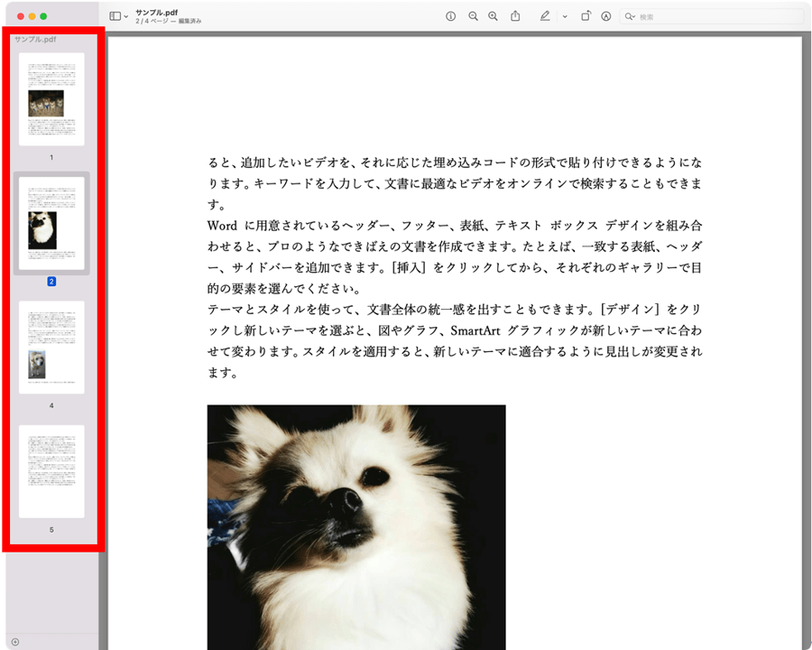Show the Markup toolbar
Image resolution: width=812 pixels, height=650 pixels.
click(606, 16)
